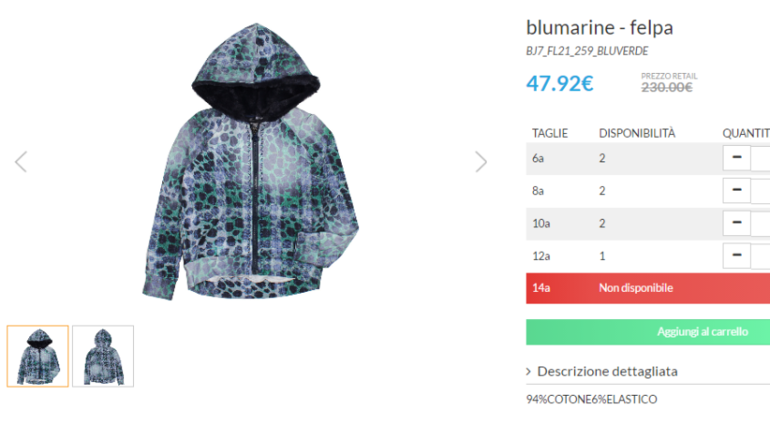Decrease quantity for size 10a

(x=737, y=223)
